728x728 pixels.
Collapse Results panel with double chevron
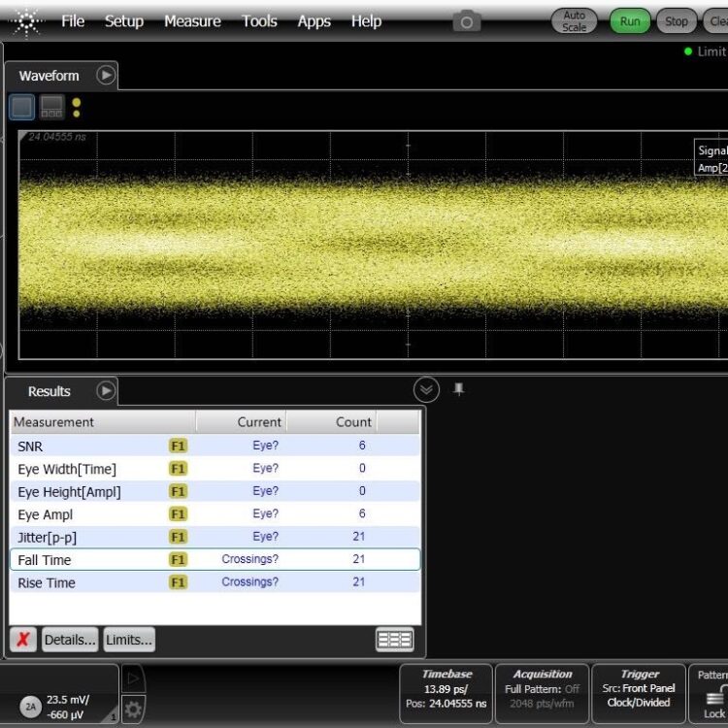tap(426, 390)
